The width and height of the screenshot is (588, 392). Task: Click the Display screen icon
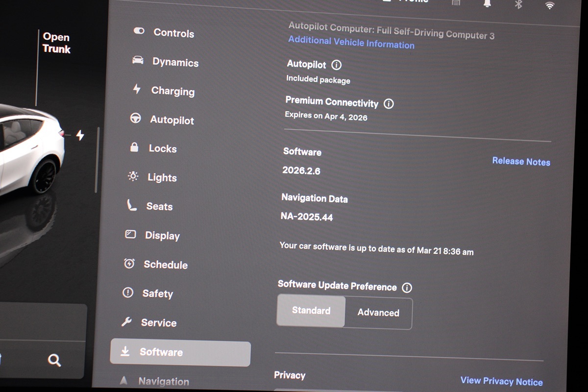pos(130,234)
